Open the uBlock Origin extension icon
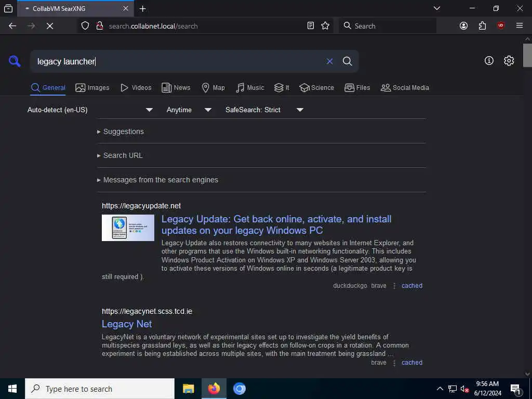532x399 pixels. coord(501,26)
